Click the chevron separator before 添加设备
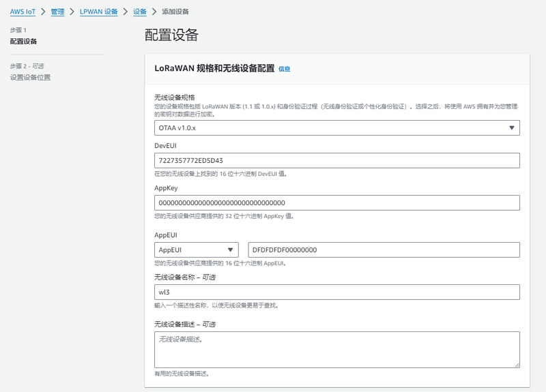The image size is (546, 392). [x=154, y=12]
